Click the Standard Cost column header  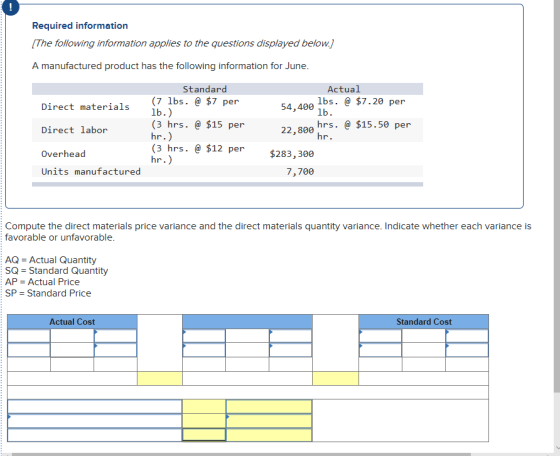click(x=424, y=322)
